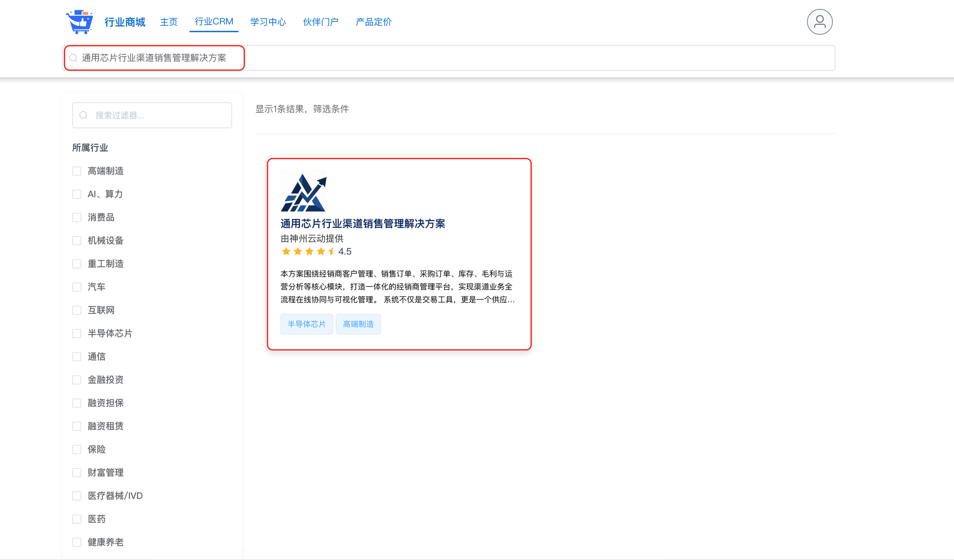Select the 互联网 filter checkbox
Viewport: 954px width, 560px height.
point(77,310)
